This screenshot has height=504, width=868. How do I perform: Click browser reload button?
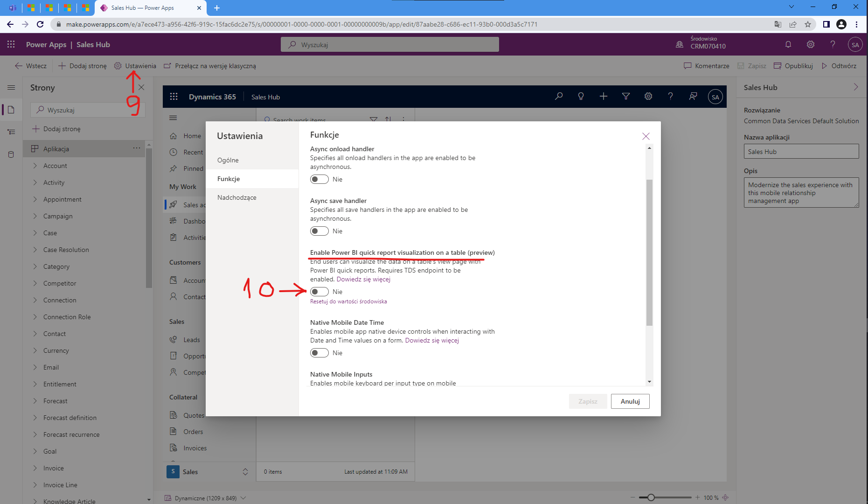click(x=40, y=24)
